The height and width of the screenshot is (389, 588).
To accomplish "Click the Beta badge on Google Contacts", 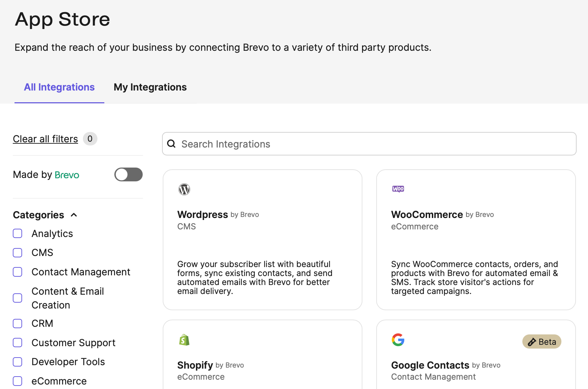I will click(x=541, y=342).
